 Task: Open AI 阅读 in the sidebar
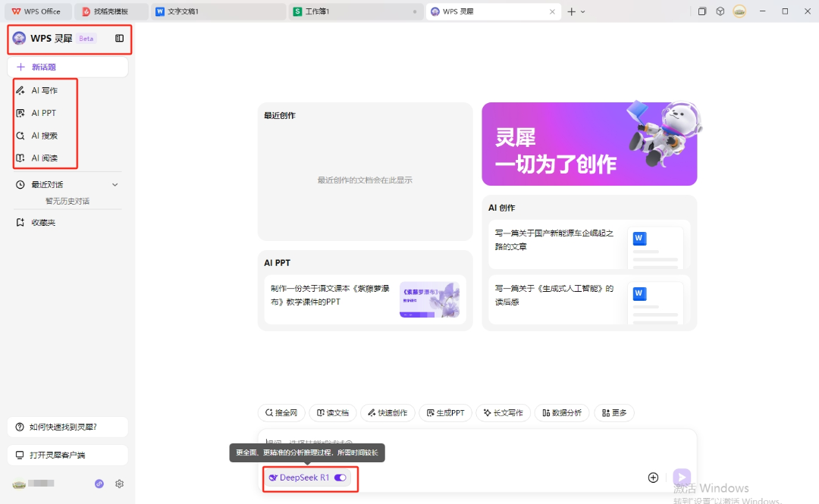(45, 158)
